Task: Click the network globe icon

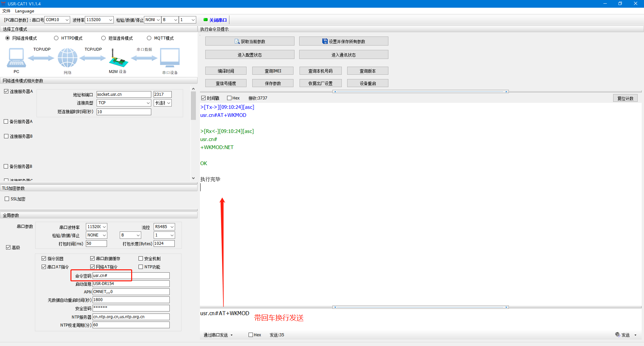Action: click(67, 58)
